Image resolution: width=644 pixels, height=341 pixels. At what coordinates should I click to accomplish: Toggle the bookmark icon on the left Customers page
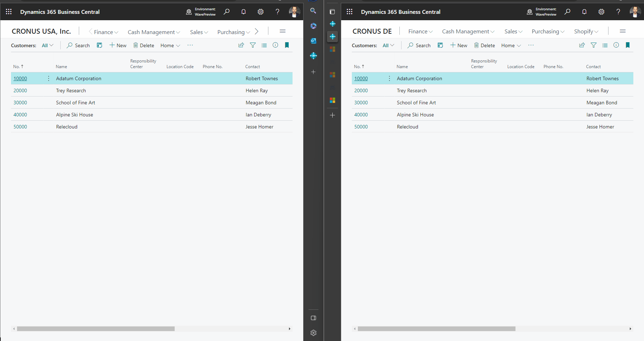coord(287,45)
